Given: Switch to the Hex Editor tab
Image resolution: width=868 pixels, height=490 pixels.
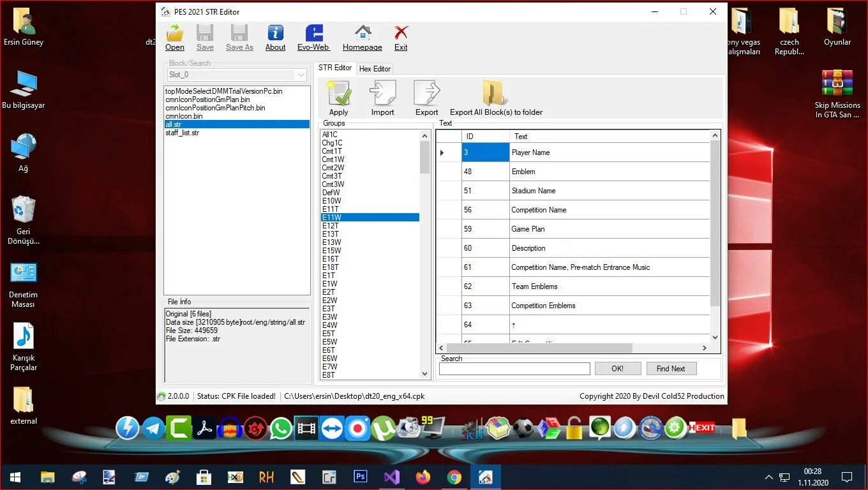Looking at the screenshot, I should coord(375,69).
